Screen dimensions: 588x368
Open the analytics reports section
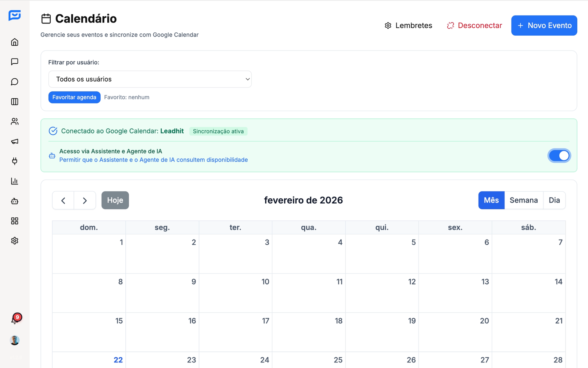click(14, 181)
